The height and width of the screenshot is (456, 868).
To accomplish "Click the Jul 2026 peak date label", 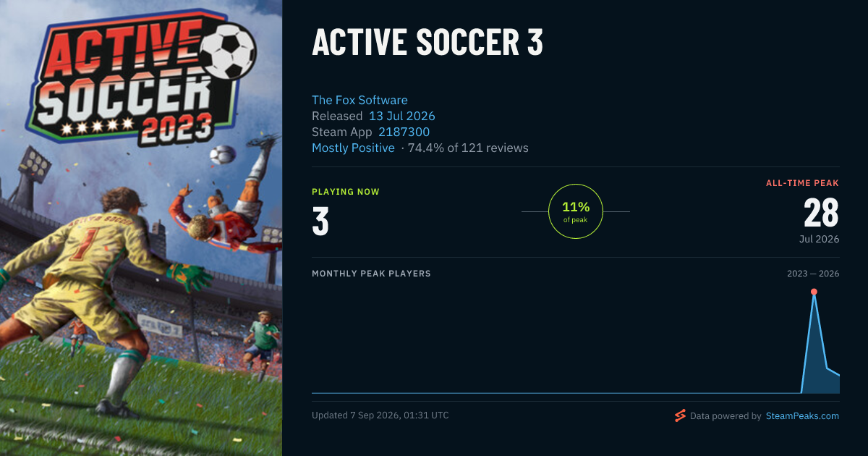I will coord(819,239).
